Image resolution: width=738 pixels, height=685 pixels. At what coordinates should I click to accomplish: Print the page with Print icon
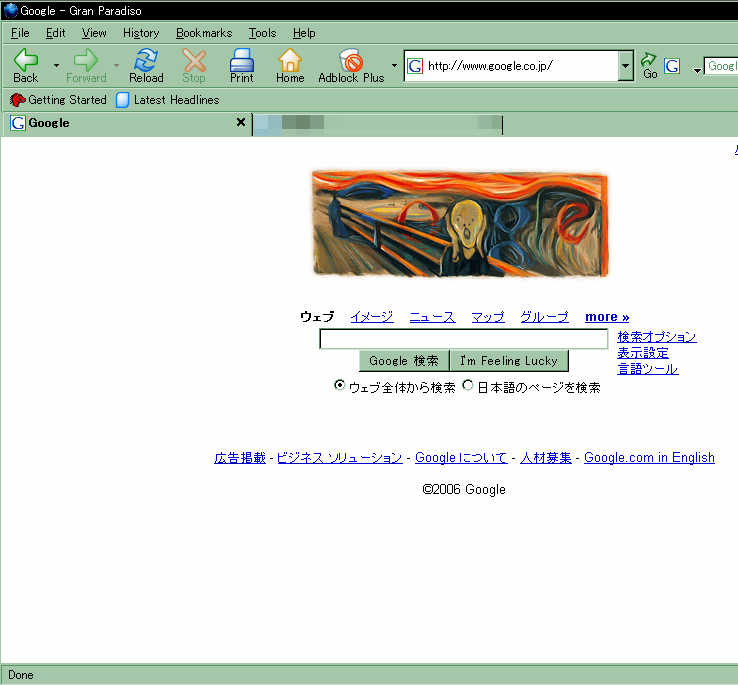click(241, 60)
